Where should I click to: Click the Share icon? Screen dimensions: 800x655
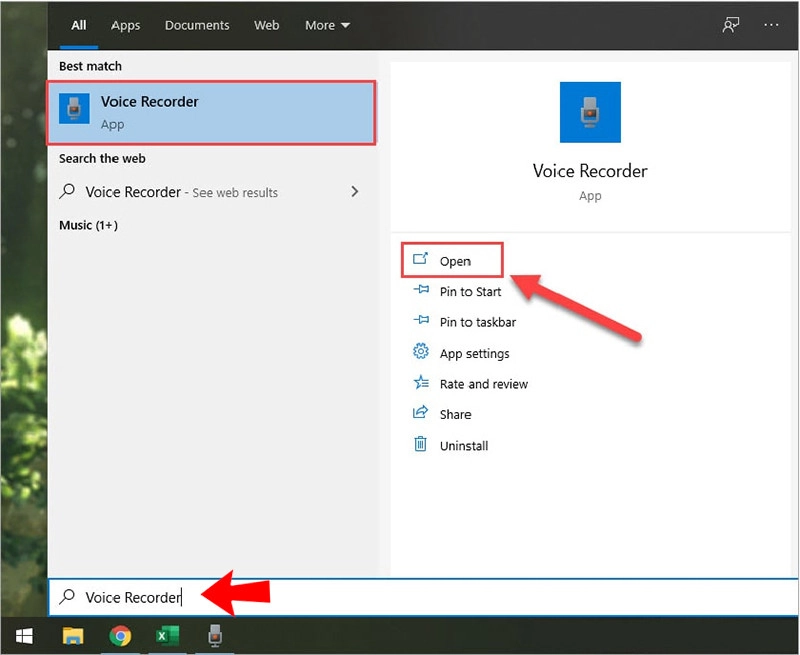click(421, 413)
